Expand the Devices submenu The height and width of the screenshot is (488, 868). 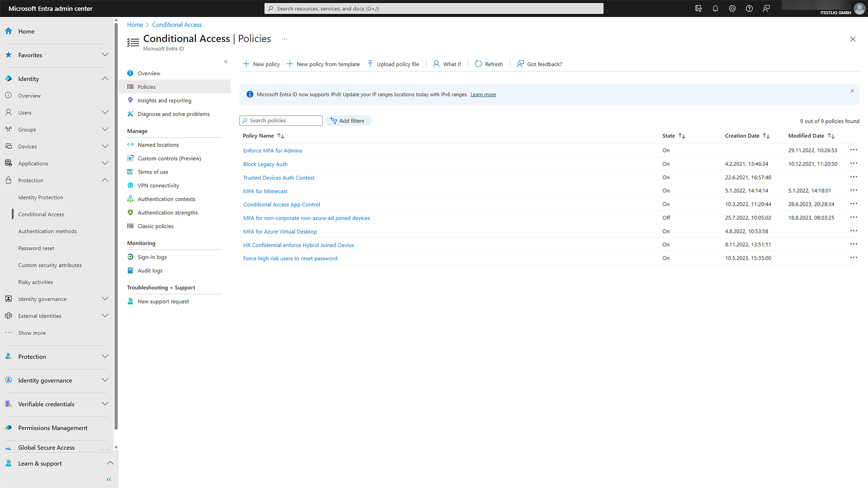(x=105, y=146)
